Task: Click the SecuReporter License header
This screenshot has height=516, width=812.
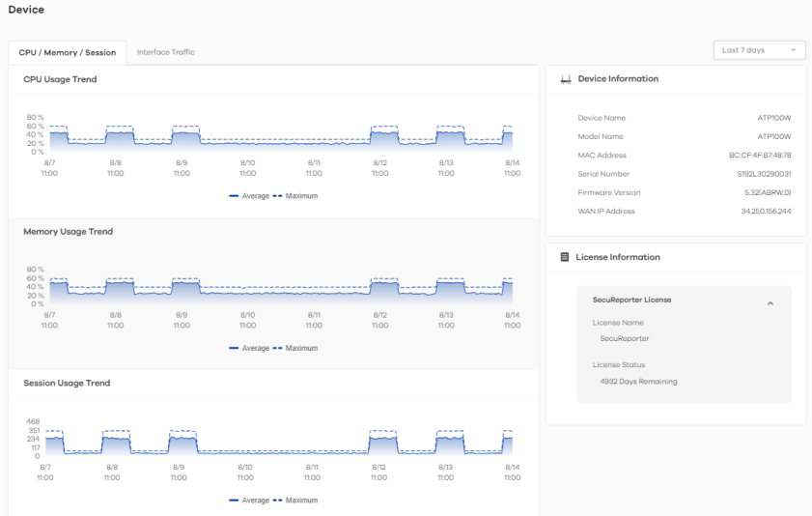Action: click(x=631, y=301)
